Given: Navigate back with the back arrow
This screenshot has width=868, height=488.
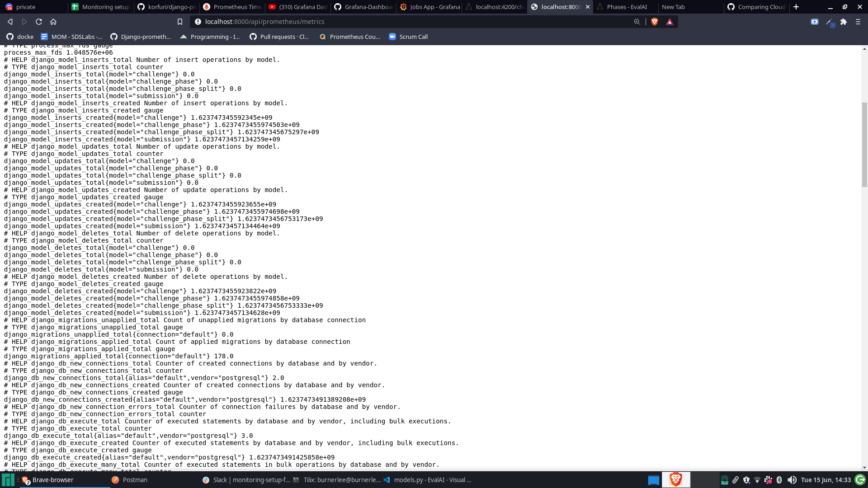Looking at the screenshot, I should [x=10, y=22].
